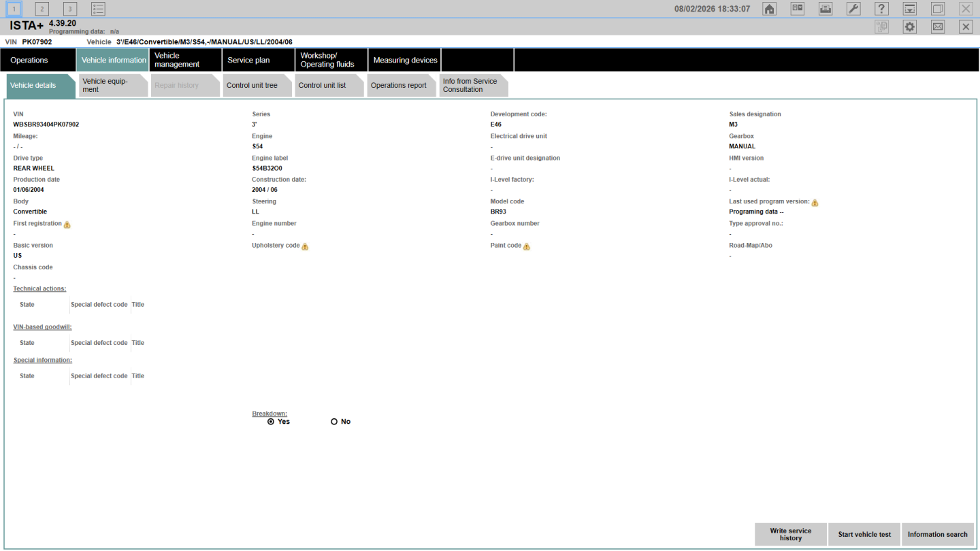Open the list overview icon beside session 3
This screenshot has width=980, height=551.
click(98, 9)
